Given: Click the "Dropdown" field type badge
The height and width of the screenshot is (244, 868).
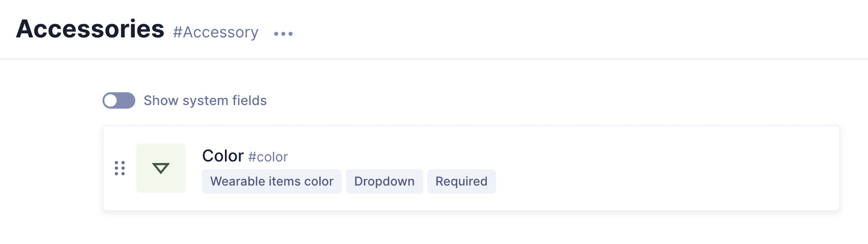Looking at the screenshot, I should pyautogui.click(x=384, y=181).
